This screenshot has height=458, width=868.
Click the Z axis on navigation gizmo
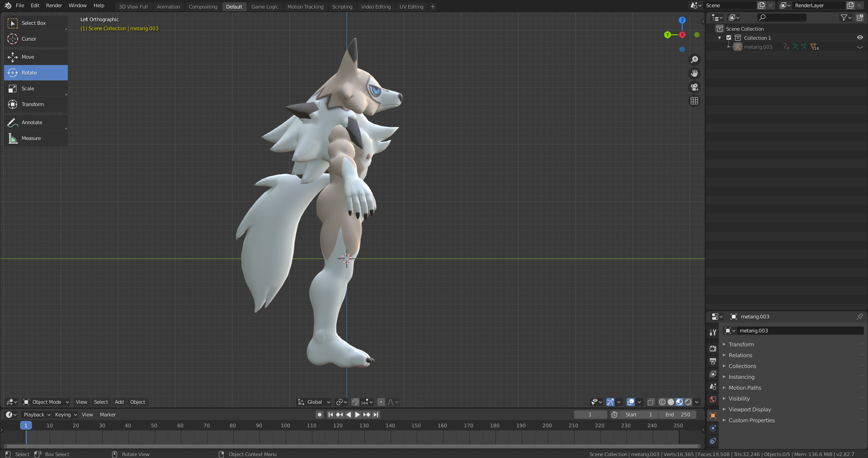pos(682,20)
